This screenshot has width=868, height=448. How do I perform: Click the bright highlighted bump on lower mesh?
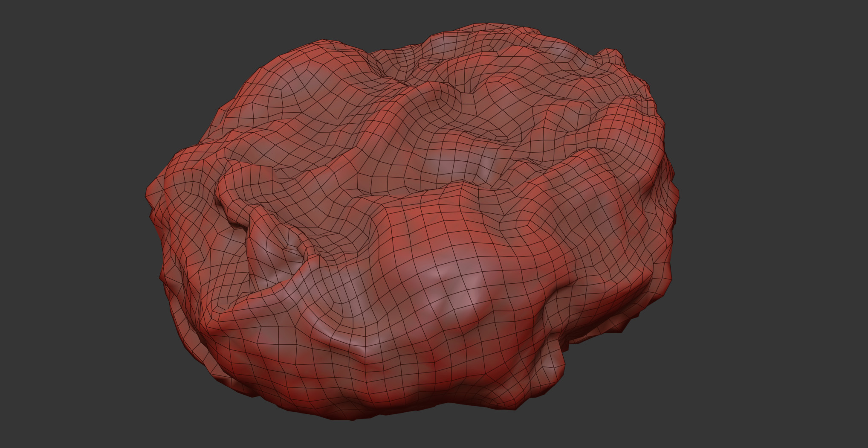click(452, 282)
